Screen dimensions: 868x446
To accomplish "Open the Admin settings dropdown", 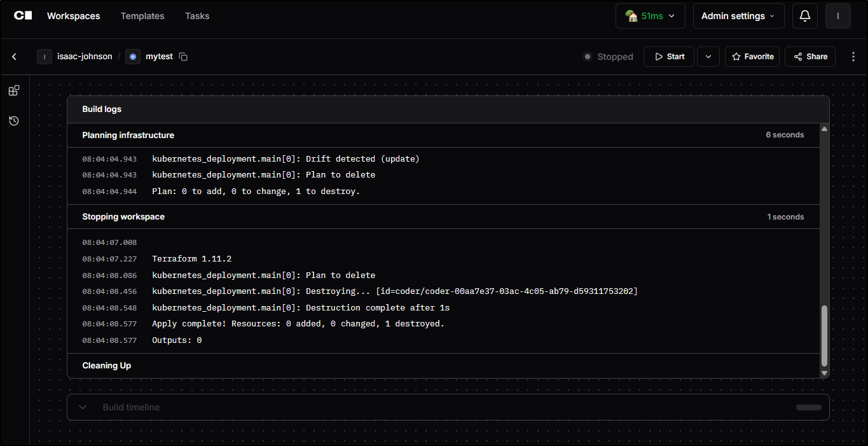I will click(x=738, y=15).
